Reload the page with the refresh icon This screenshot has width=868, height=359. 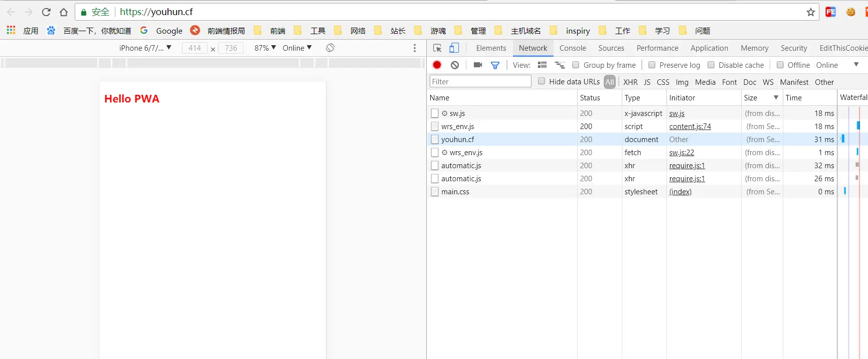46,12
